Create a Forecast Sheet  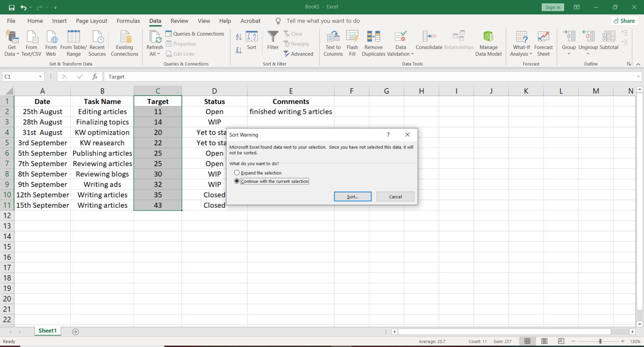click(x=543, y=43)
